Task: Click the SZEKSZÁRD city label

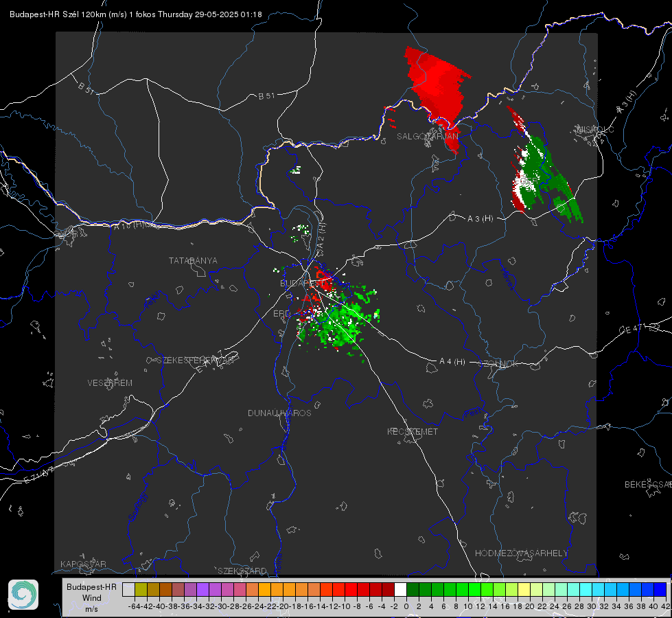Action: click(242, 571)
